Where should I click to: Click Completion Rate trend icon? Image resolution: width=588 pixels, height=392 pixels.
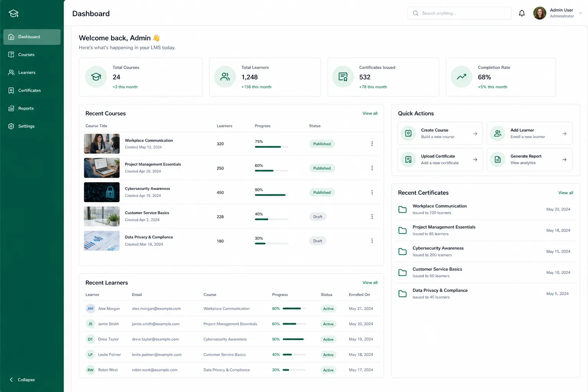click(x=462, y=77)
